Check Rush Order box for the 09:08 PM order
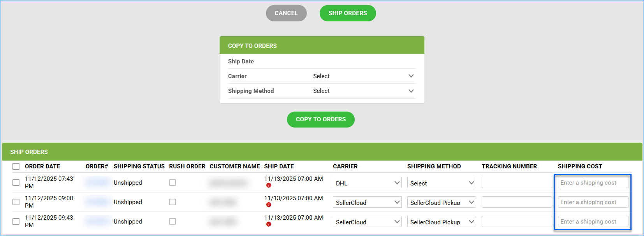644x236 pixels. (x=172, y=202)
